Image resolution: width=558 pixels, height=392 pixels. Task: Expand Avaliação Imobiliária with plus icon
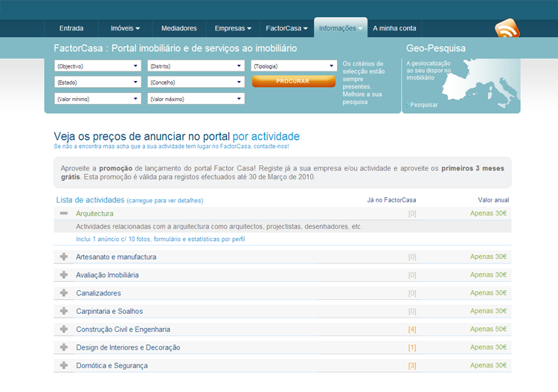click(64, 275)
